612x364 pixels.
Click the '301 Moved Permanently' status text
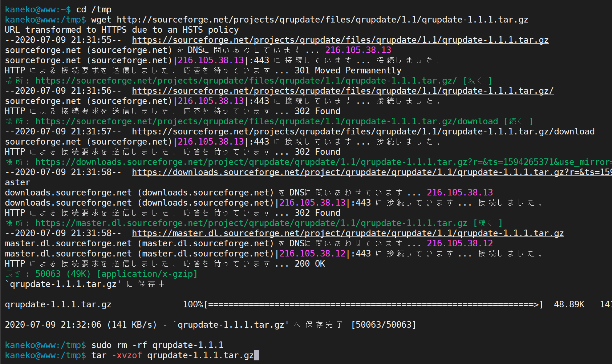point(348,70)
